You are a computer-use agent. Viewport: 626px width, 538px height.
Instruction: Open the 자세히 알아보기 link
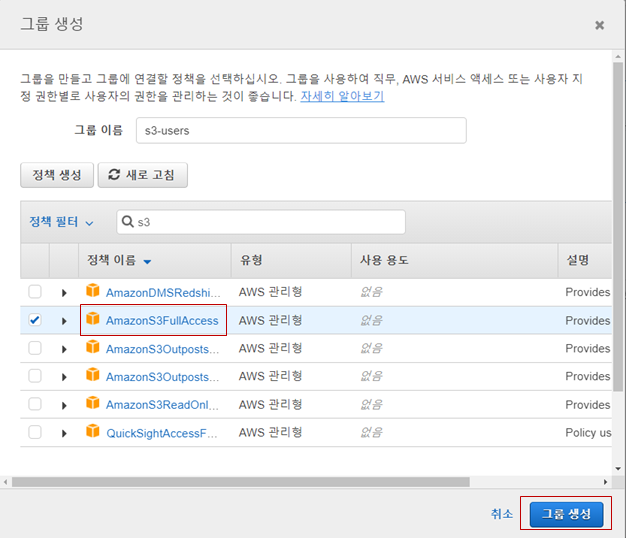342,96
